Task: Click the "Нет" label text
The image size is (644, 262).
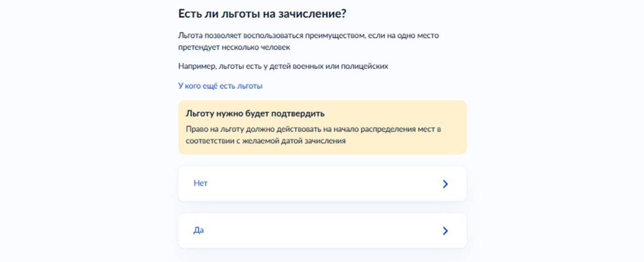Action: click(200, 183)
